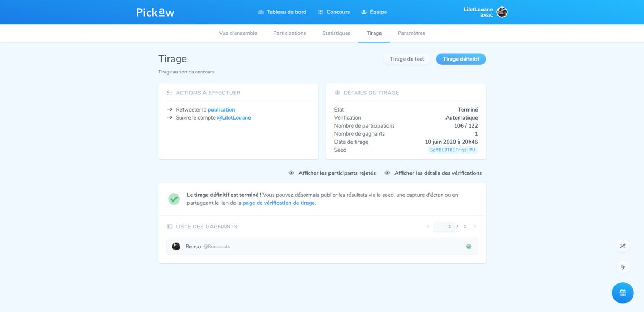
Task: Click the info icon beside Détails du tirage
Action: pos(338,93)
